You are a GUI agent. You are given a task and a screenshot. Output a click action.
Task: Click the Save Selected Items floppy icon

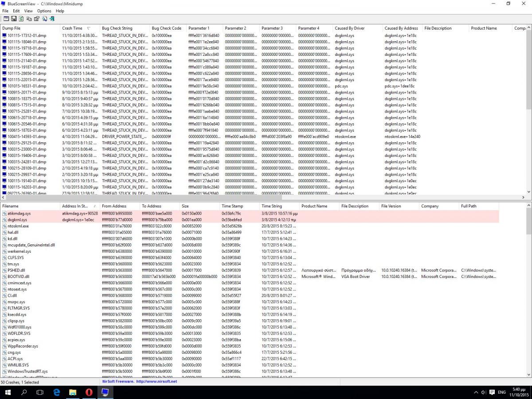point(14,19)
